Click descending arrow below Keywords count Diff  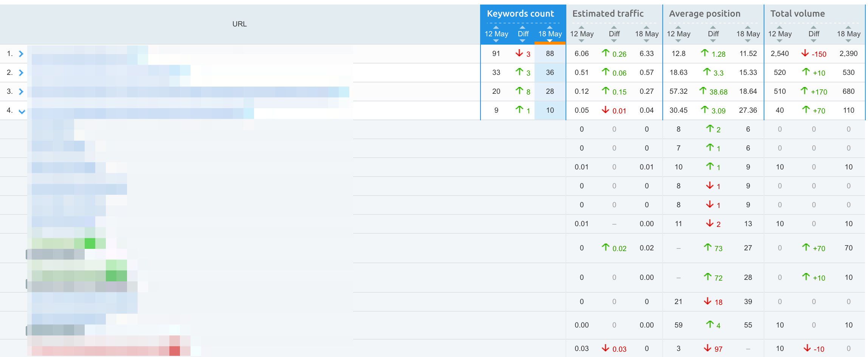point(523,41)
